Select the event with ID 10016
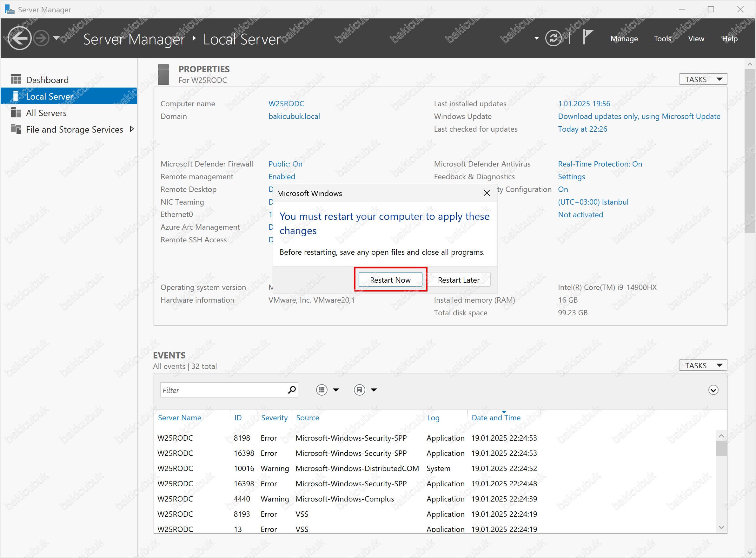The height and width of the screenshot is (558, 756). [434, 469]
